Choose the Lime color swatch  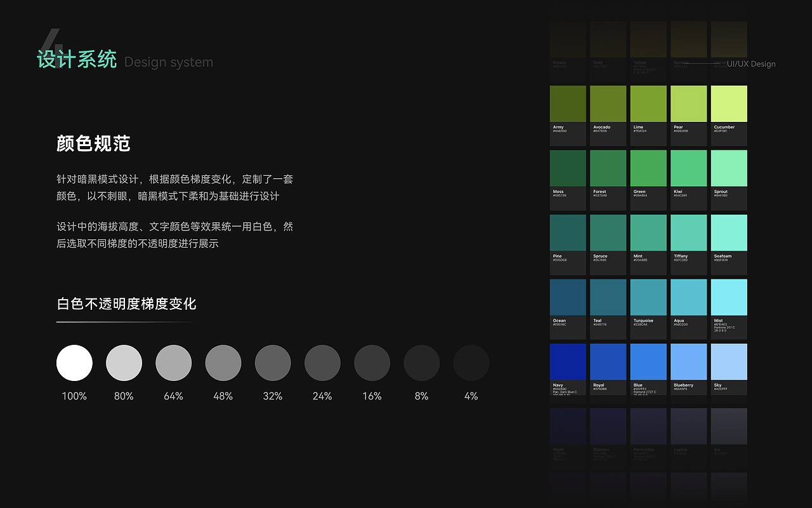point(648,104)
